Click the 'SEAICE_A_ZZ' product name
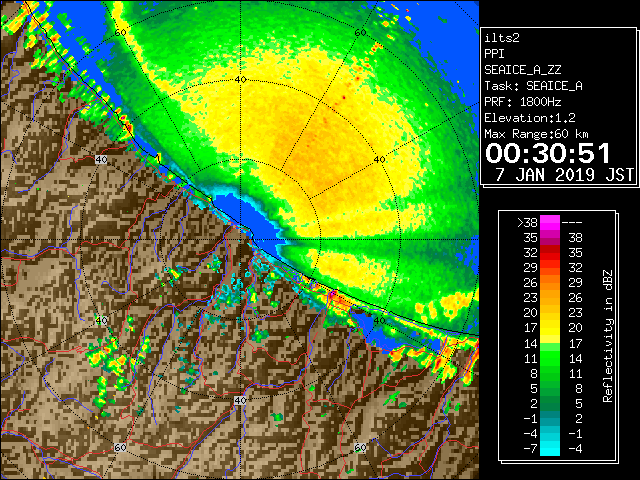 [x=522, y=70]
